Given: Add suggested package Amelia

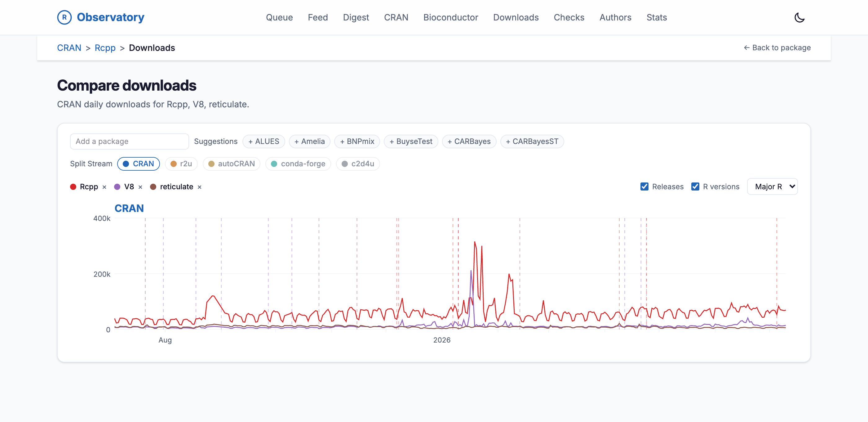Looking at the screenshot, I should pos(310,141).
